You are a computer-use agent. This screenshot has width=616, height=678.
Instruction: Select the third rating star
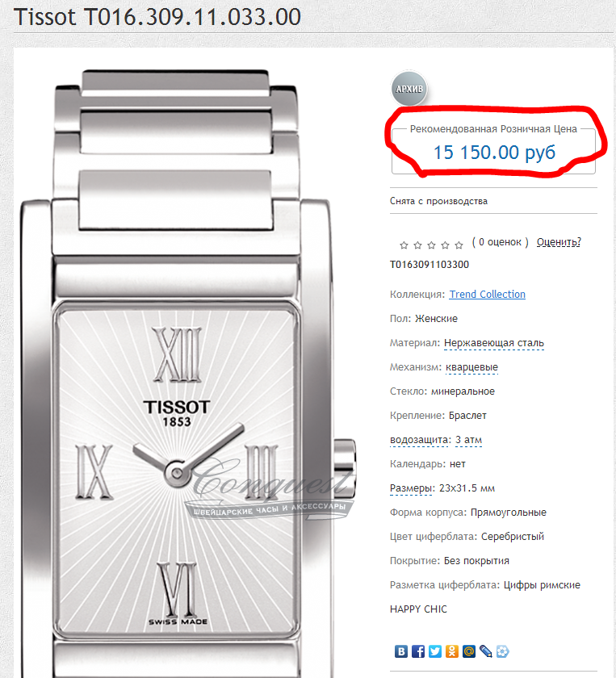[x=431, y=245]
